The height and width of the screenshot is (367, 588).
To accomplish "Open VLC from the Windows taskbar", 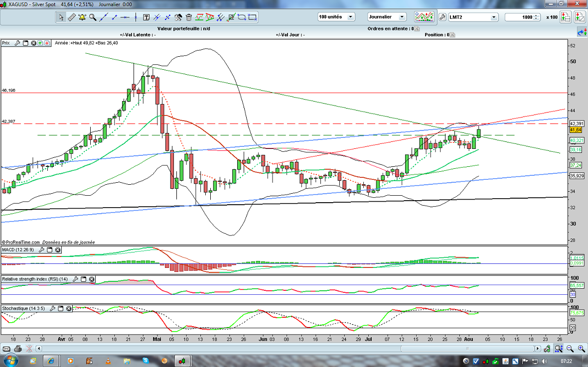I will point(109,360).
